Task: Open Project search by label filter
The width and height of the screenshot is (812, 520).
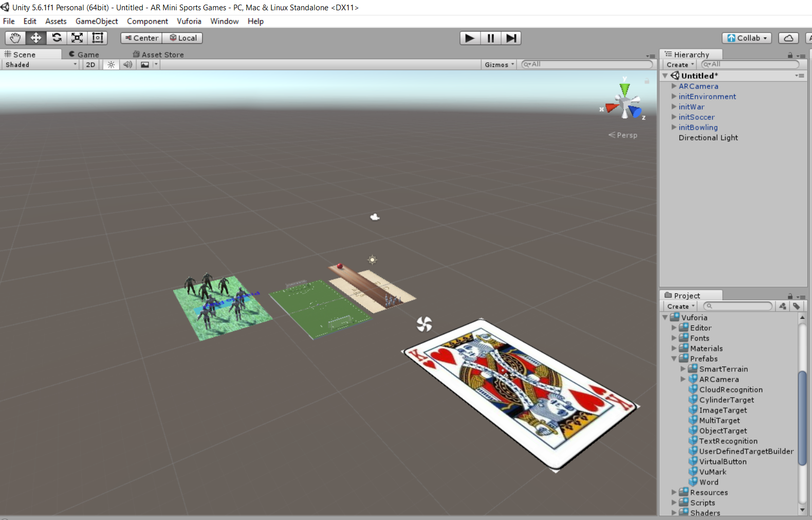Action: [x=797, y=306]
